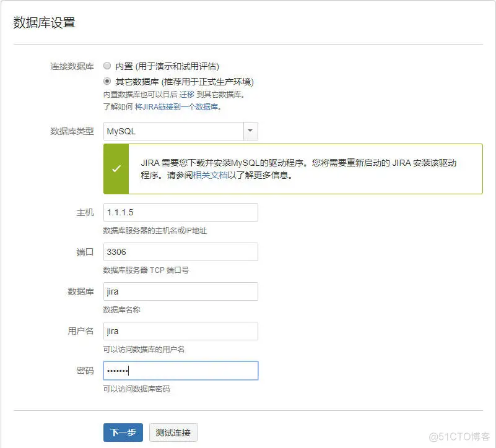Click the 用户名 username input field
This screenshot has width=496, height=448.
click(181, 330)
